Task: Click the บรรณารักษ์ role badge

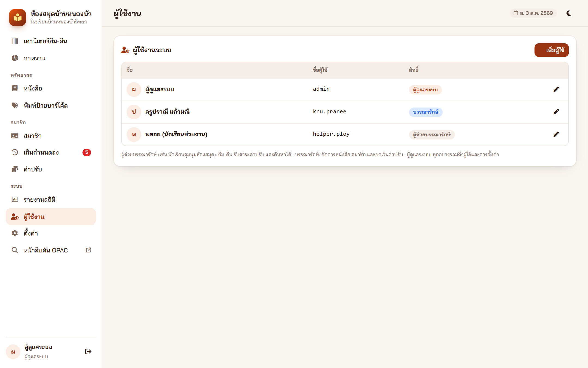Action: coord(426,112)
